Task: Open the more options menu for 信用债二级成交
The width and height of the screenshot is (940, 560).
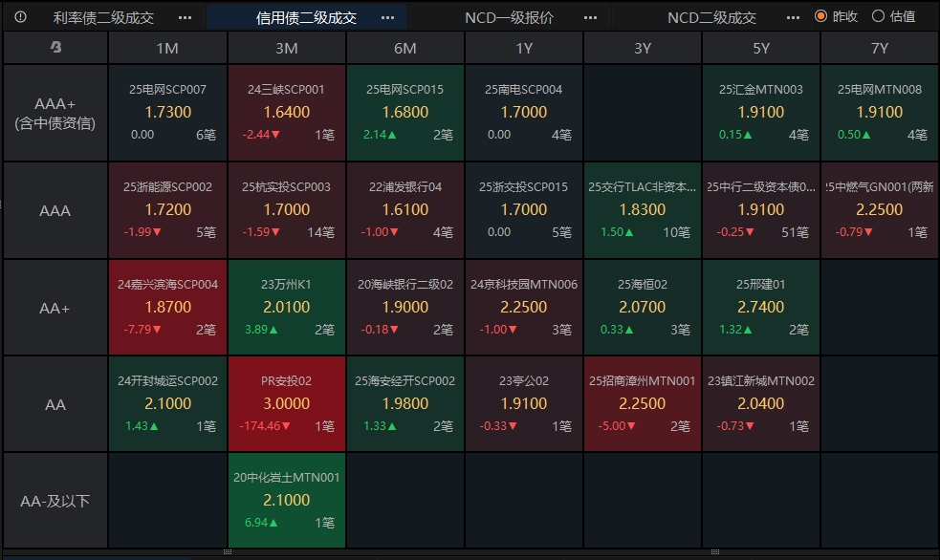Action: pyautogui.click(x=388, y=17)
